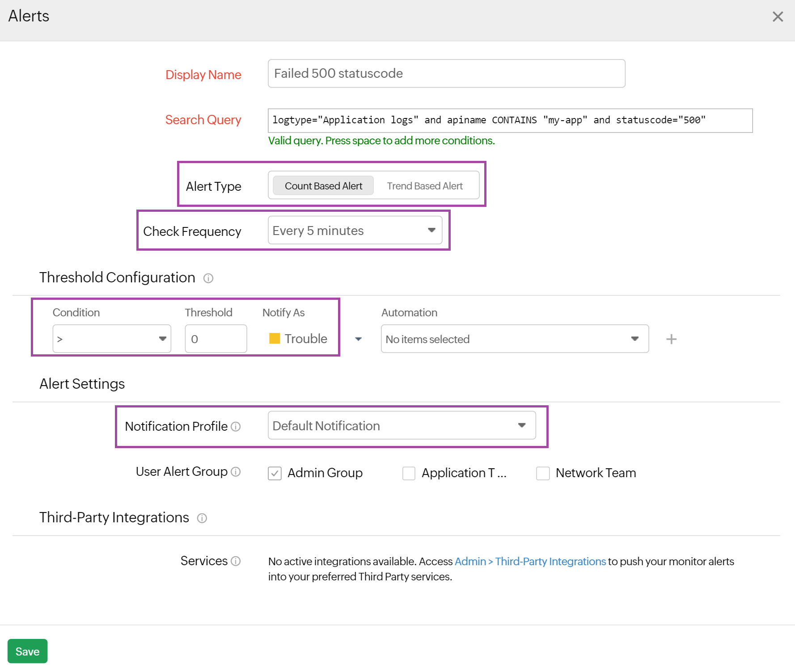Screen dimensions: 795x672
Task: Close the Alerts dialog with X icon
Action: (x=778, y=17)
